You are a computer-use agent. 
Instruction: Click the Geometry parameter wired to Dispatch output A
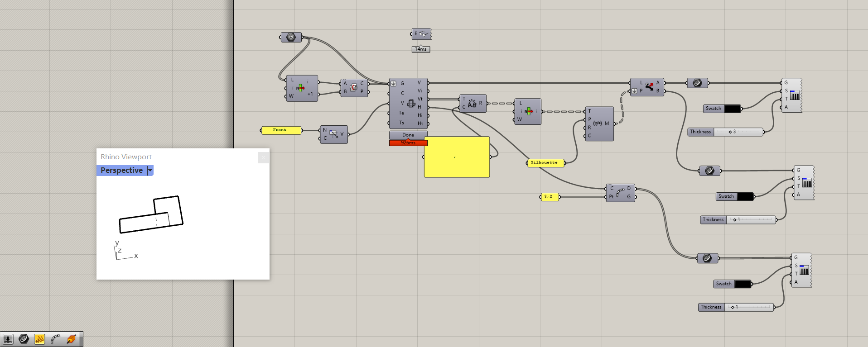click(698, 83)
